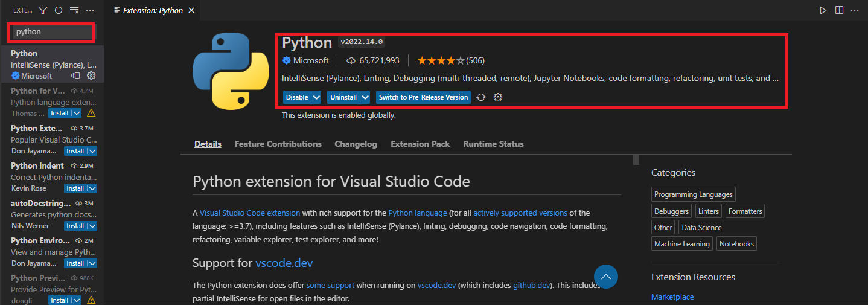This screenshot has width=868, height=305.
Task: Click sync icon on Python list item
Action: 75,75
